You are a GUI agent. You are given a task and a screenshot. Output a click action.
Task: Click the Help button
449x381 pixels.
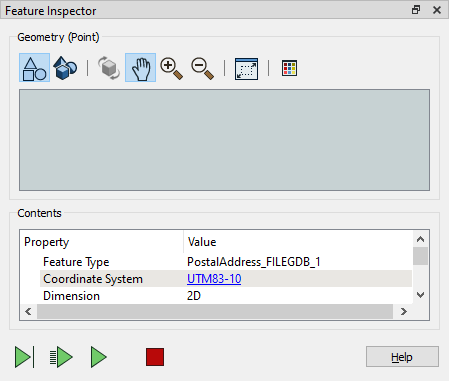click(402, 357)
